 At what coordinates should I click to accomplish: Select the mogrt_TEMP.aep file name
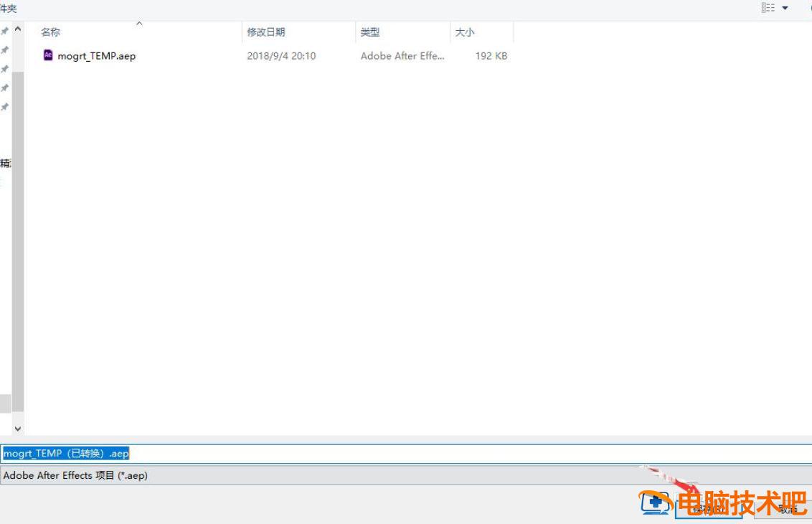coord(96,56)
